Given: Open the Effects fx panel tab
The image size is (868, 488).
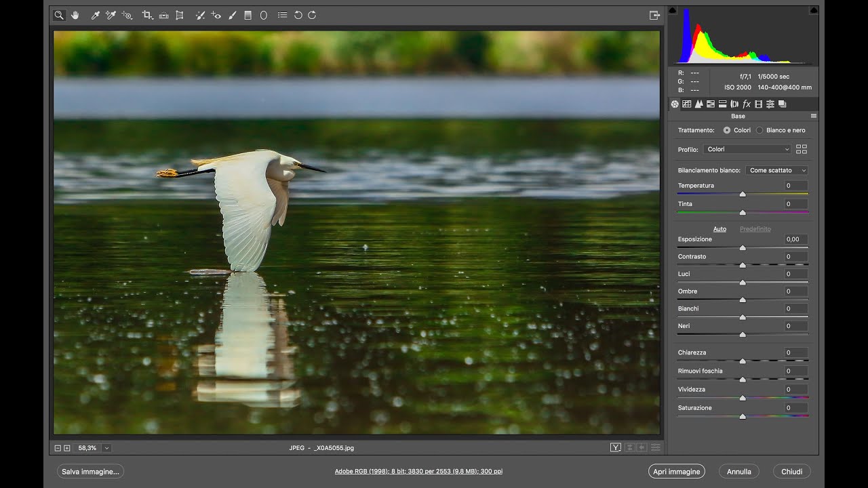Looking at the screenshot, I should [747, 104].
